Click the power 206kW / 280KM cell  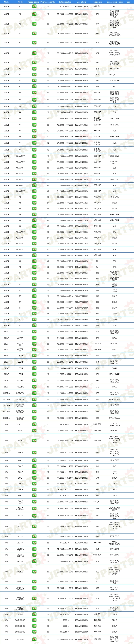(81, 632)
